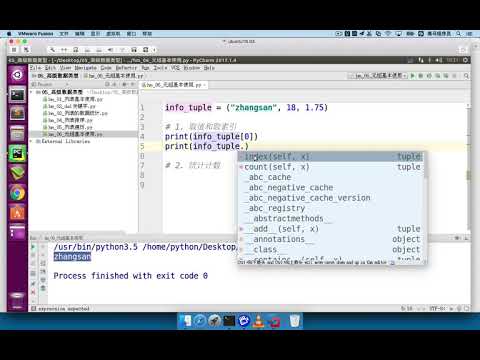This screenshot has height=360, width=480.
Task: Open the Help menu in PyCharm
Action: (x=209, y=68)
